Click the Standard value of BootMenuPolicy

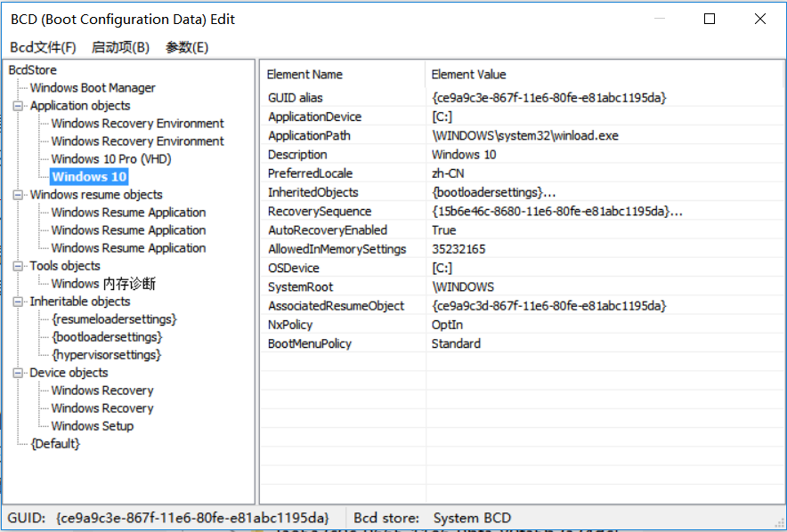[x=456, y=344]
